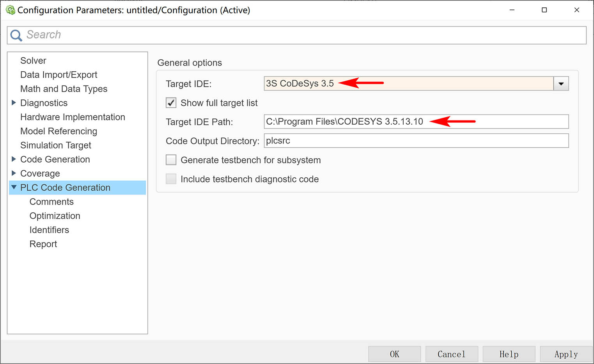Click the search magnifying glass icon
The image size is (594, 364).
[16, 35]
